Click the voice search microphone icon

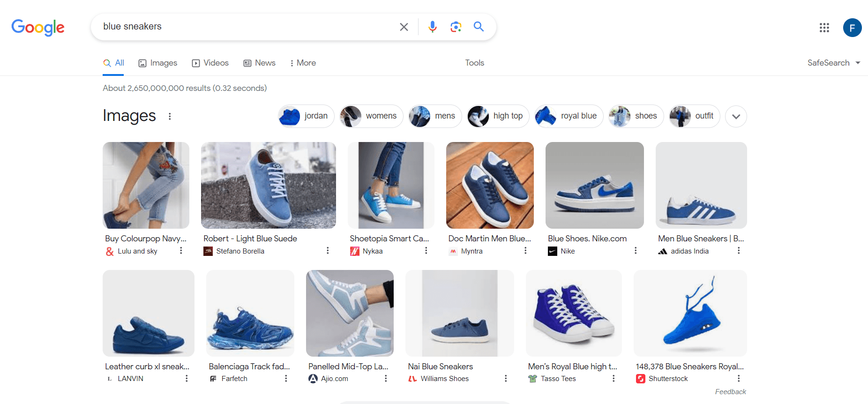coord(432,27)
